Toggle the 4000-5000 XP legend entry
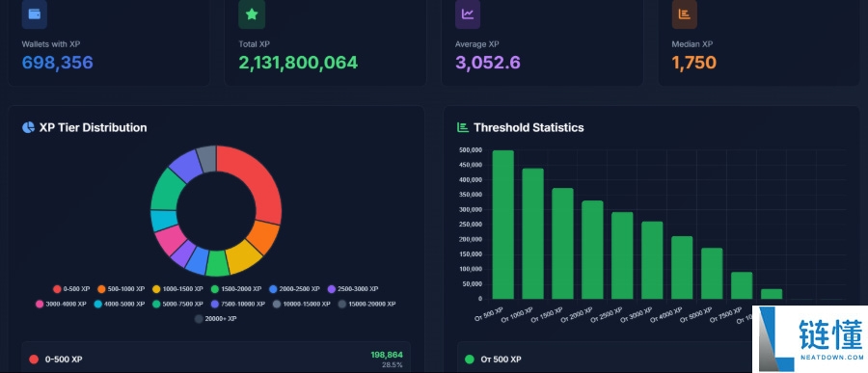The height and width of the screenshot is (373, 868). point(120,304)
